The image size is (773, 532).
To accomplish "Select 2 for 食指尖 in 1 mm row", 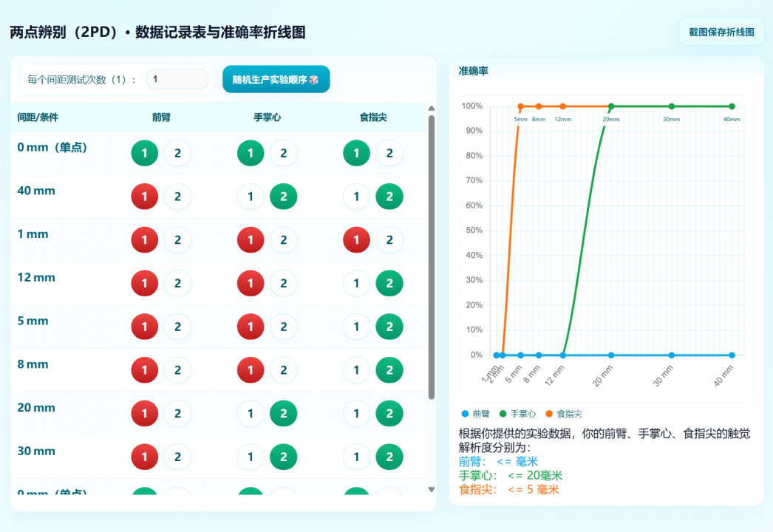I will click(x=389, y=240).
